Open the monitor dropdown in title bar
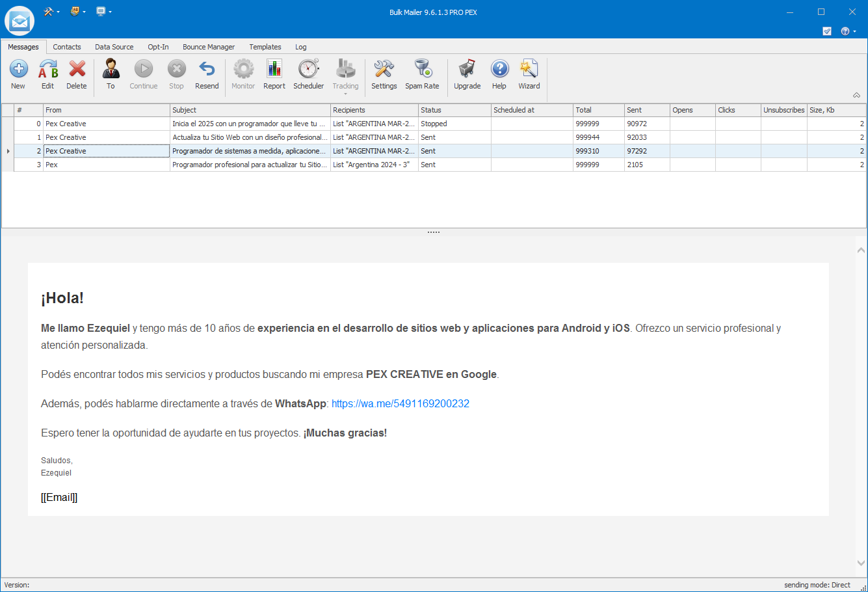This screenshot has width=868, height=592. (x=104, y=12)
